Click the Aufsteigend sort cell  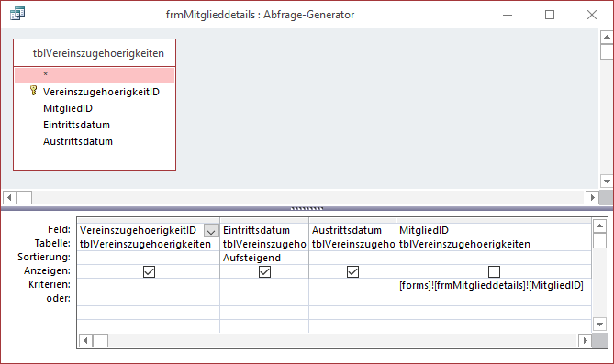click(x=264, y=258)
